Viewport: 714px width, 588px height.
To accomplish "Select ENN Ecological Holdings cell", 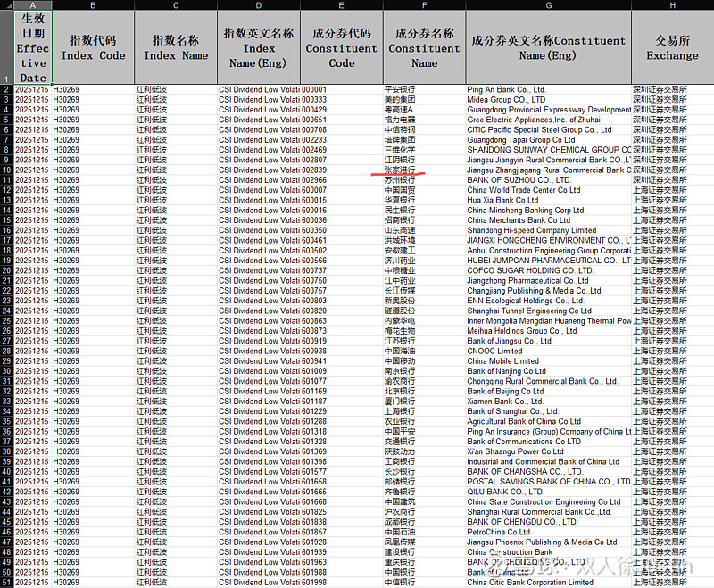I will click(548, 301).
